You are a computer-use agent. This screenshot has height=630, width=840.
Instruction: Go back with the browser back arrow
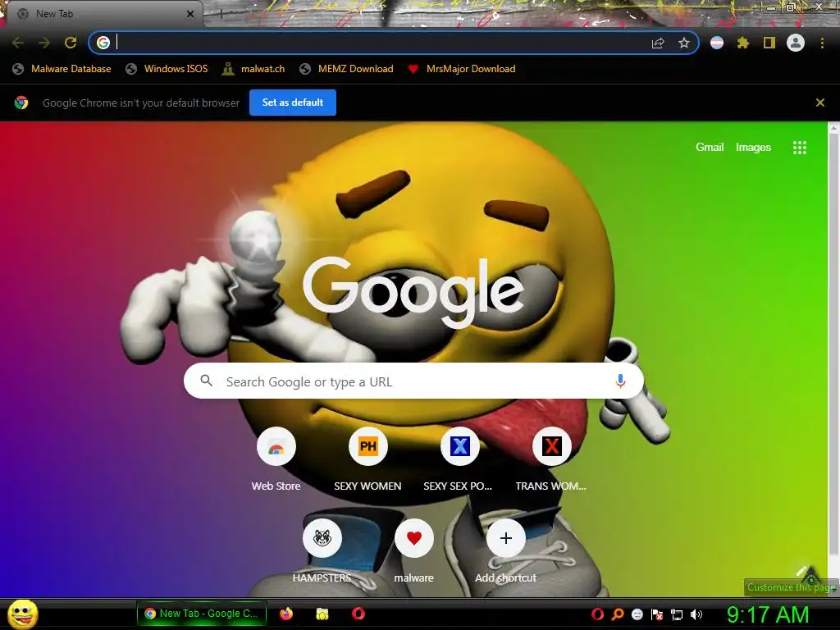pos(18,43)
